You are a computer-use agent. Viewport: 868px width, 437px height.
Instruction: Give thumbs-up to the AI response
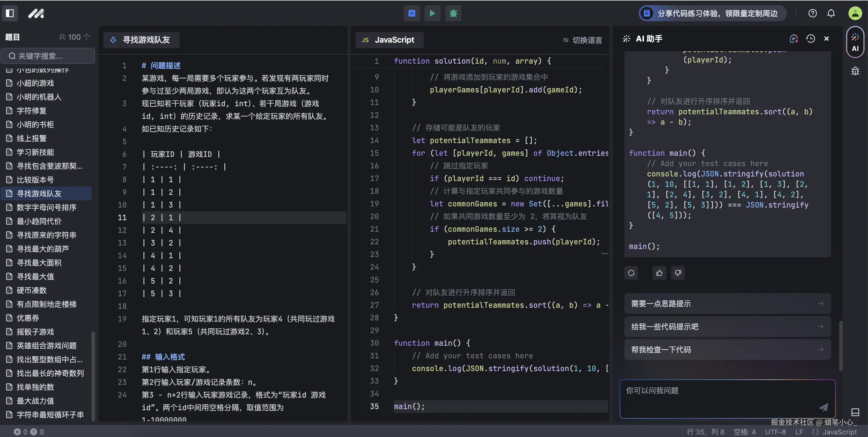coord(659,273)
